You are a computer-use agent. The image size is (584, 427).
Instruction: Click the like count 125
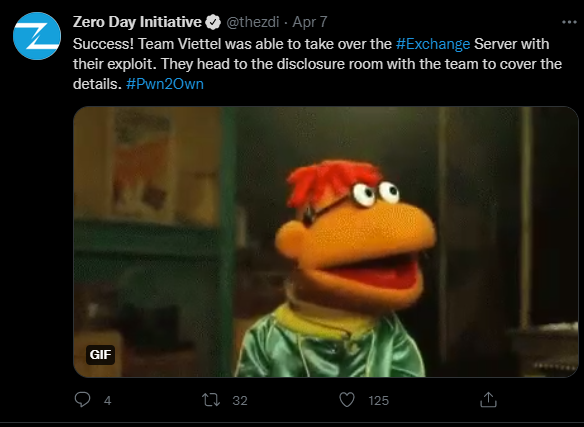[378, 401]
